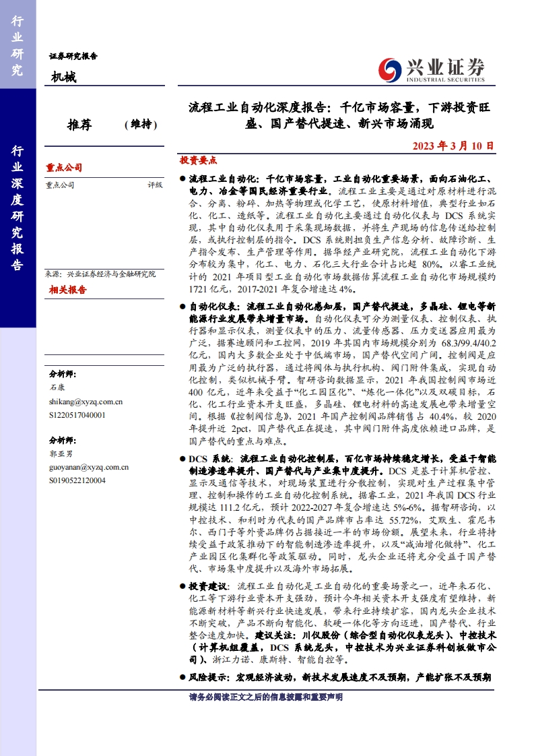Click the Industrial Securities circular logo icon
The image size is (534, 756).
click(x=389, y=69)
